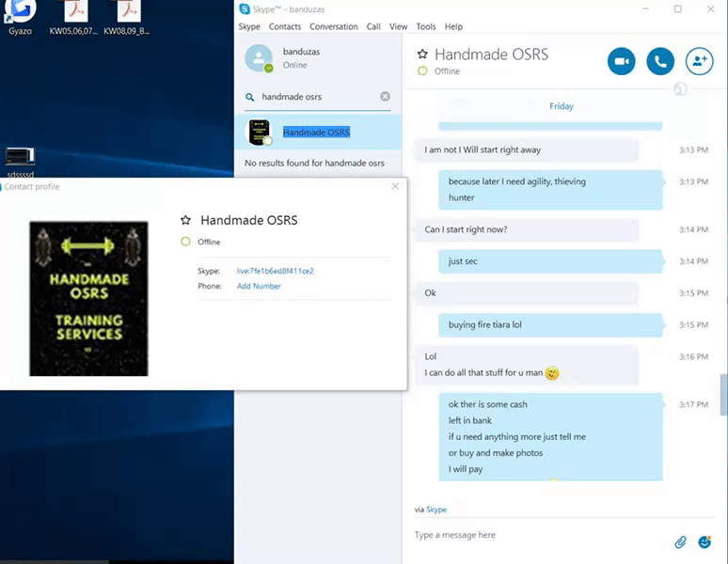
Task: Open the Gyazo desktop shortcut
Action: pos(20,18)
